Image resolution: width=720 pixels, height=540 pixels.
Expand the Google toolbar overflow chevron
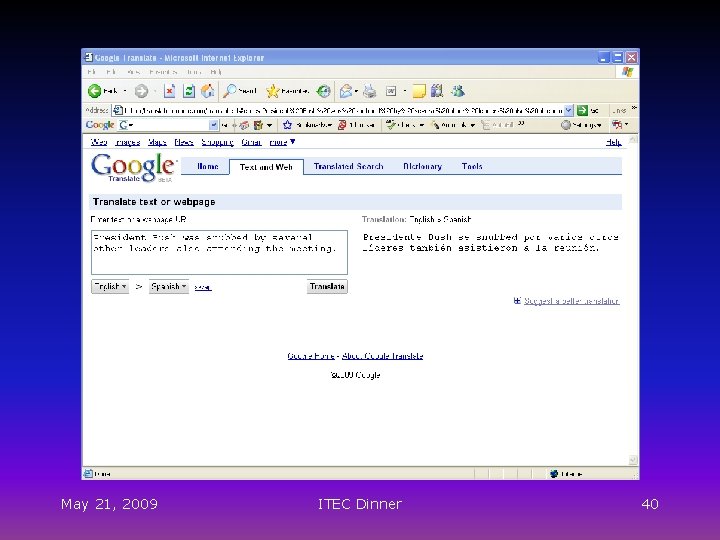pyautogui.click(x=521, y=124)
